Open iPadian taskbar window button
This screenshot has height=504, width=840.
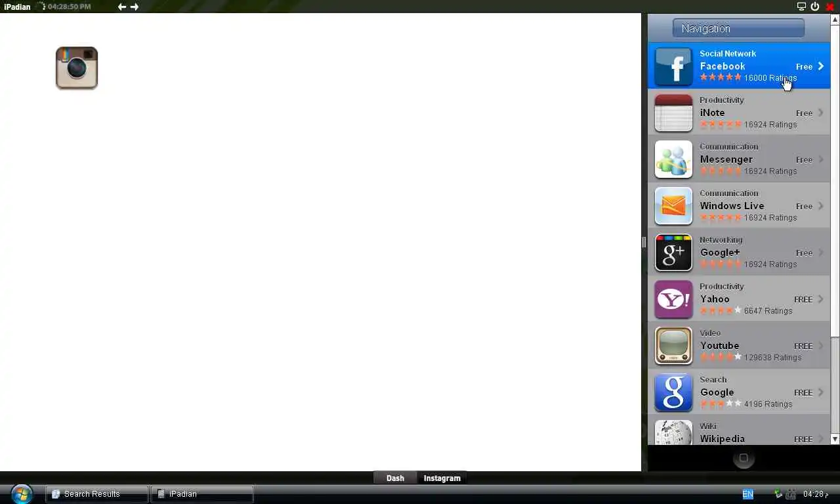202,494
